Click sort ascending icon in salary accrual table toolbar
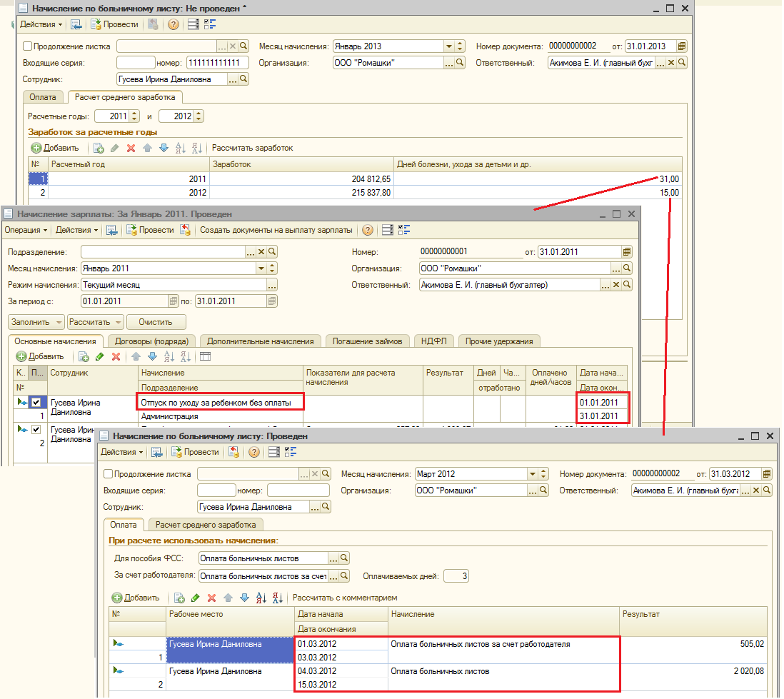 click(169, 356)
